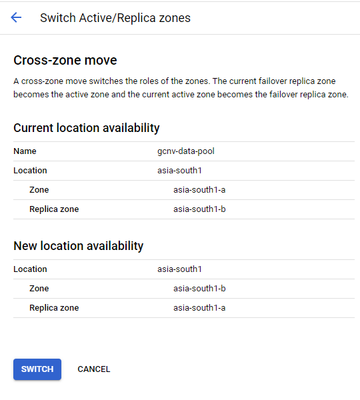Select current Zone value asia-south1-a
Screen dimensions: 360x400
pos(199,190)
